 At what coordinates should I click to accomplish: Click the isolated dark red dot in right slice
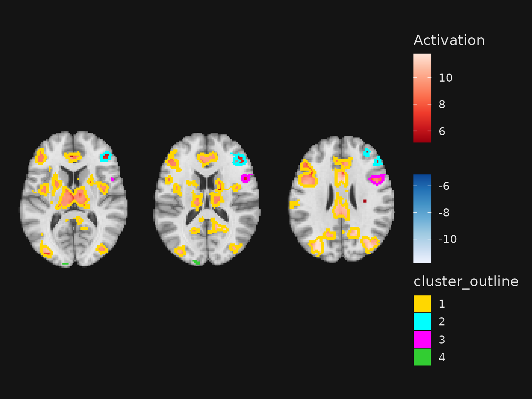[365, 201]
